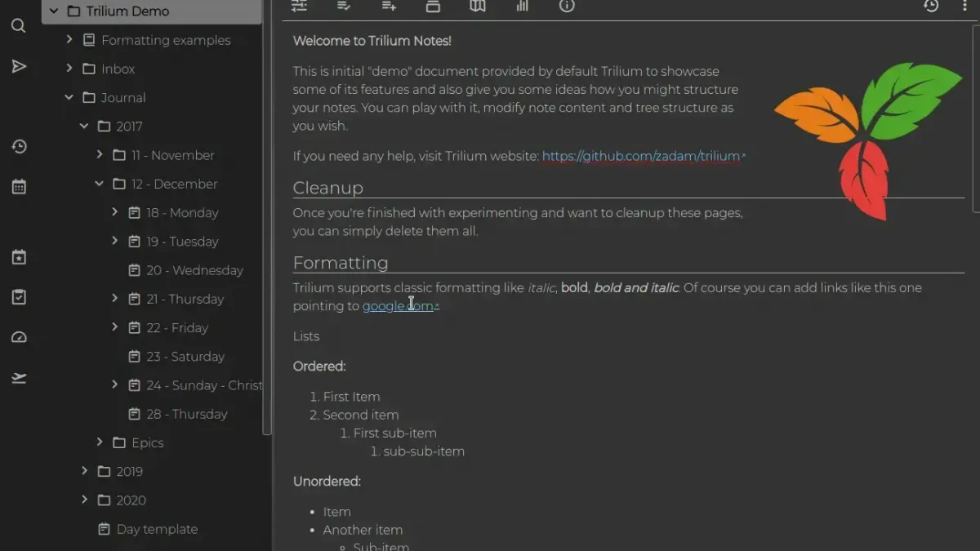Viewport: 980px width, 551px height.
Task: Select the Trilium Demo note title
Action: (127, 11)
